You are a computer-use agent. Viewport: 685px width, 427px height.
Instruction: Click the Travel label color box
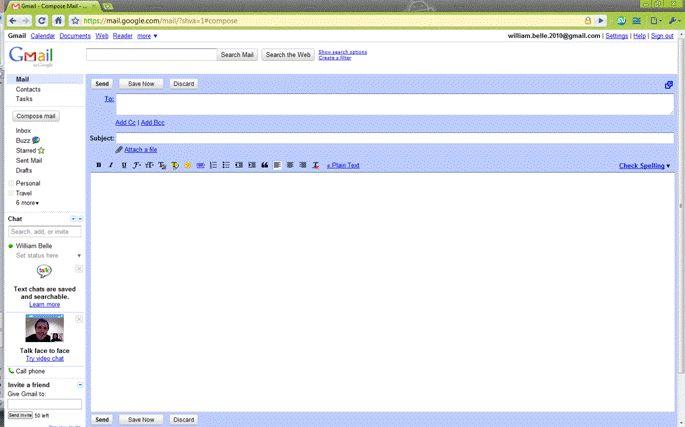[11, 193]
